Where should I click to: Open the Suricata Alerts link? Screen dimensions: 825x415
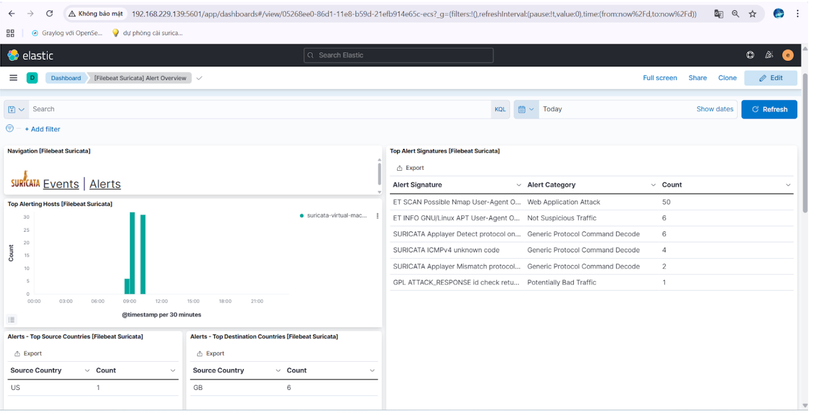pyautogui.click(x=105, y=184)
